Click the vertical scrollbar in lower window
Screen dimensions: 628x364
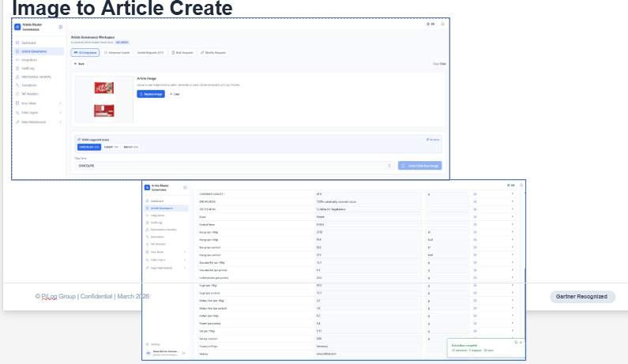[x=525, y=304]
